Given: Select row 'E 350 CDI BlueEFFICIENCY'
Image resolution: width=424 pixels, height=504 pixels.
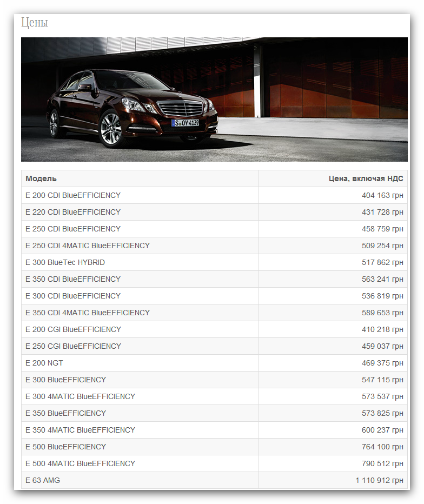Looking at the screenshot, I should (214, 279).
